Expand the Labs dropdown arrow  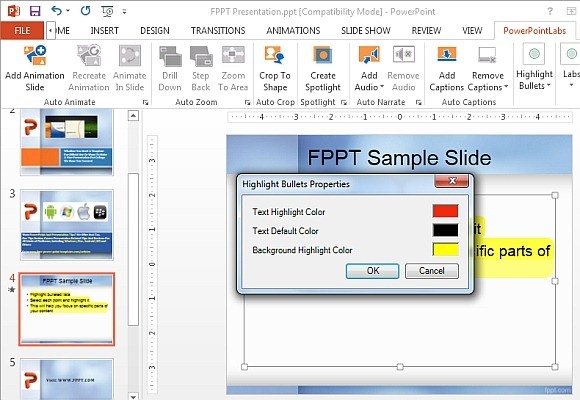(x=571, y=85)
